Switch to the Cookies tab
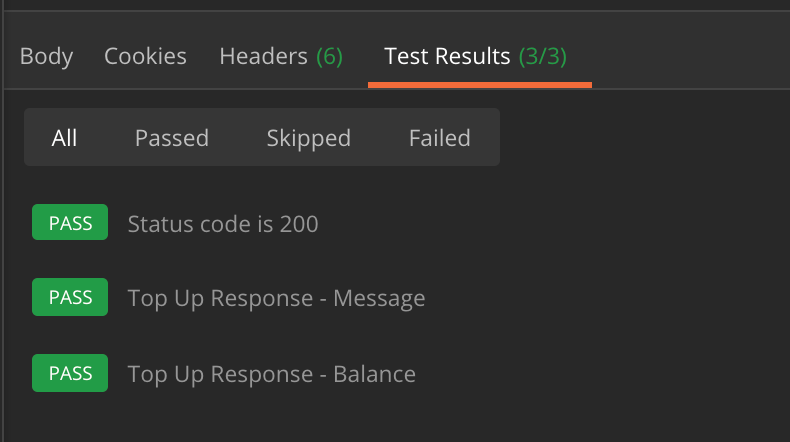Viewport: 790px width, 442px height. click(145, 56)
